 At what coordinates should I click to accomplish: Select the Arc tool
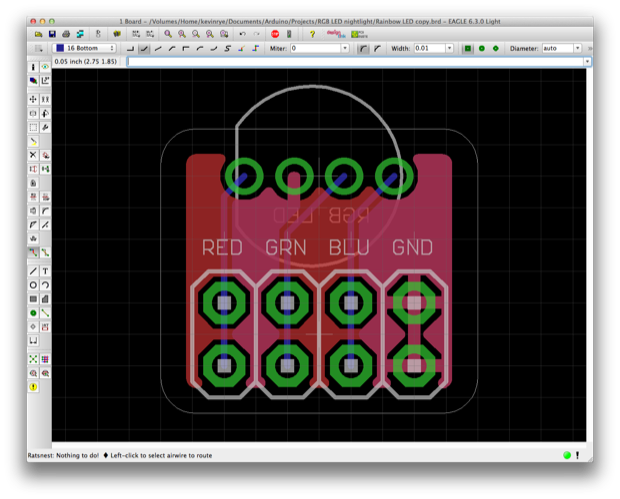(45, 285)
